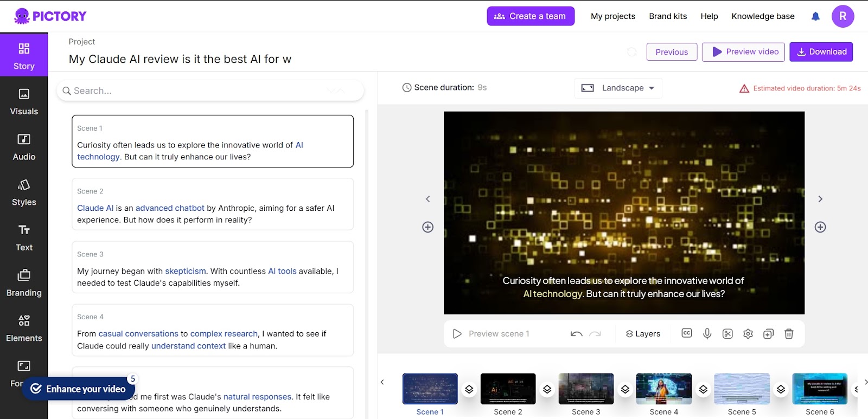The height and width of the screenshot is (419, 868).
Task: Select Scene 3 text card
Action: 213,267
